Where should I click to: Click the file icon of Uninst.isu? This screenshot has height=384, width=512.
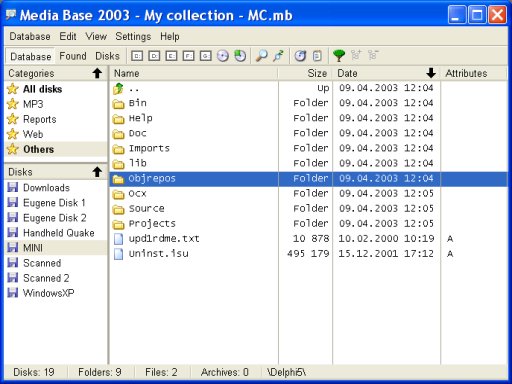(x=118, y=254)
